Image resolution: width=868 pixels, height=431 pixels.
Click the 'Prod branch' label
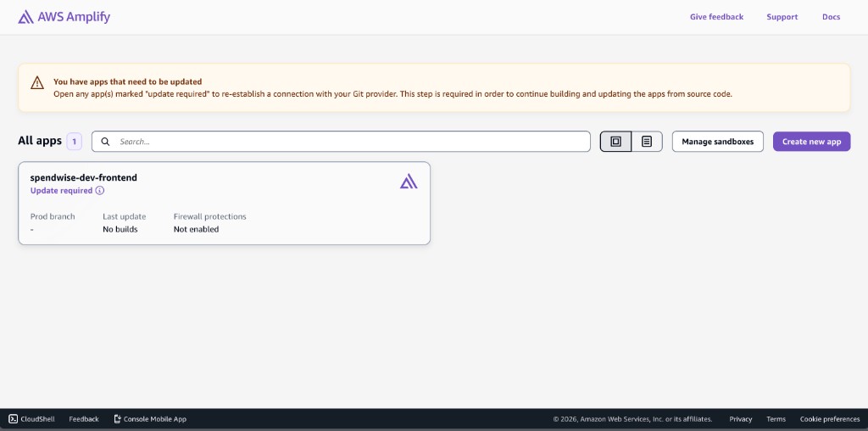pyautogui.click(x=53, y=216)
